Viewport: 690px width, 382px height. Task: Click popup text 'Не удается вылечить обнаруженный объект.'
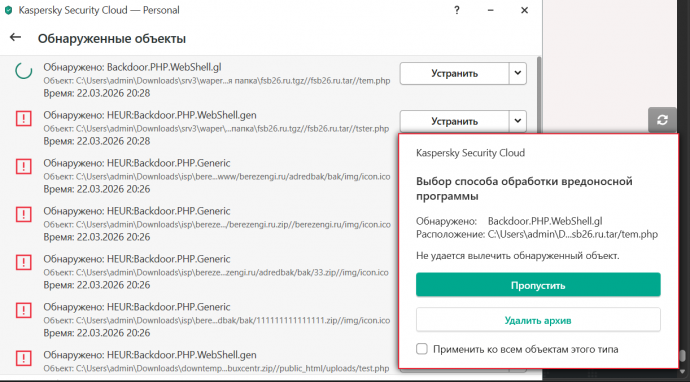[x=518, y=256]
